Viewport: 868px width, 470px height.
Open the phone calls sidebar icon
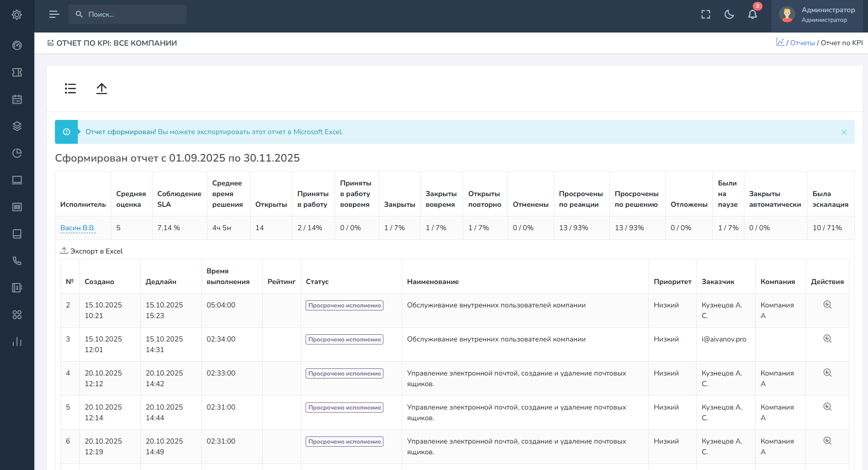pos(17,261)
